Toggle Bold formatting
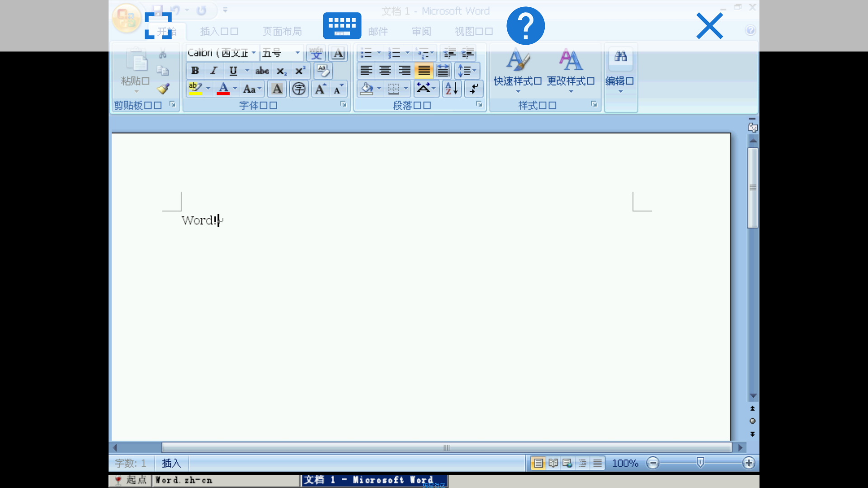Viewport: 868px width, 488px height. pyautogui.click(x=195, y=70)
